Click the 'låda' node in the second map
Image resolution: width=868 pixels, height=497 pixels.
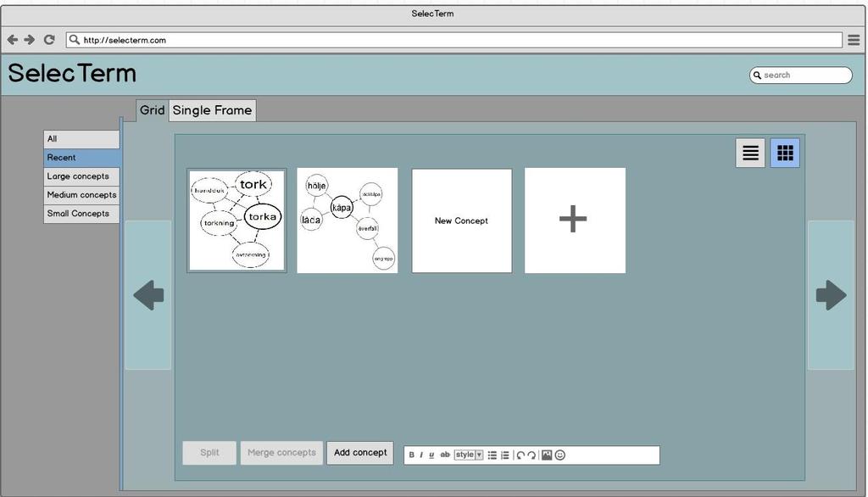coord(311,220)
